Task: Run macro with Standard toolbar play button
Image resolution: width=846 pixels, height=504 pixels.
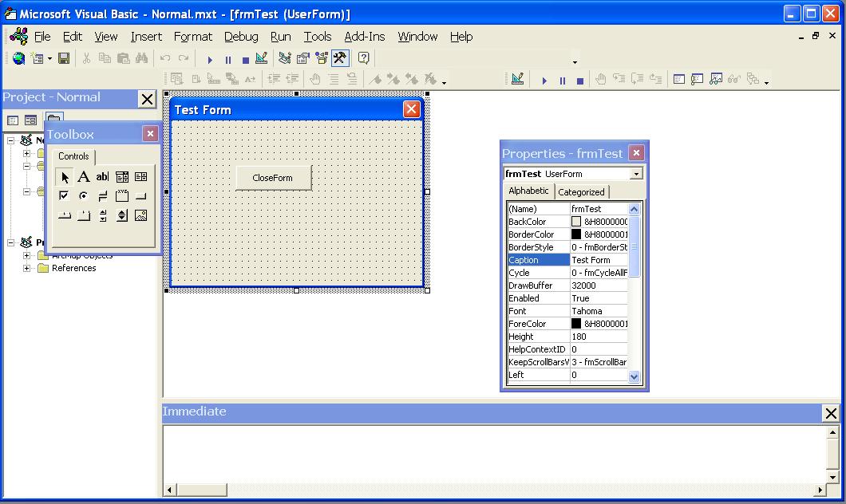Action: coord(210,60)
